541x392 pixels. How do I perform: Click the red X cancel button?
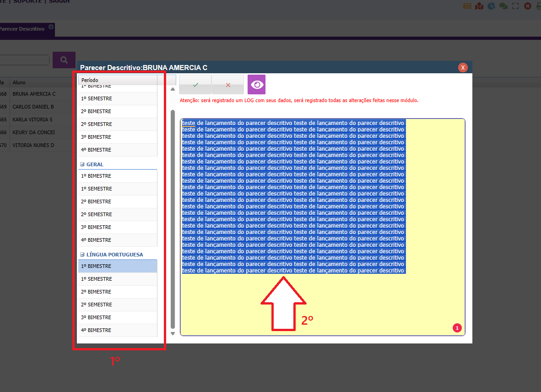pyautogui.click(x=227, y=85)
